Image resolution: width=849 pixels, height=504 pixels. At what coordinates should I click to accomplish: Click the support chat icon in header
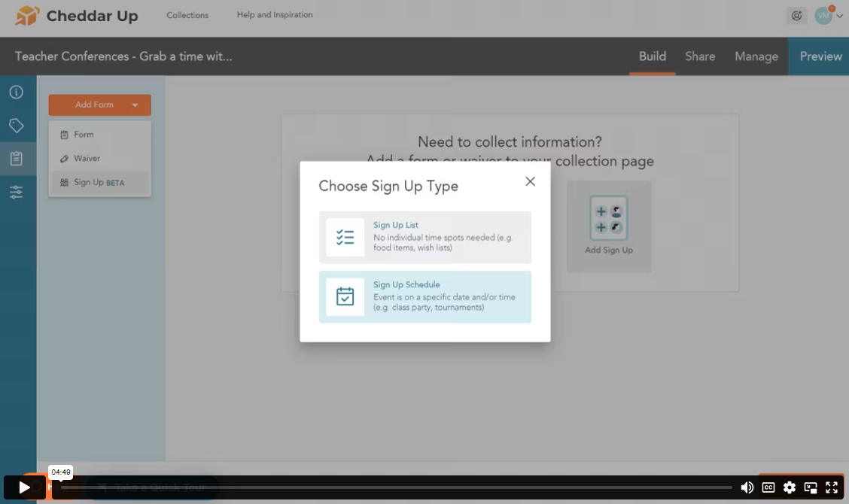(x=796, y=16)
